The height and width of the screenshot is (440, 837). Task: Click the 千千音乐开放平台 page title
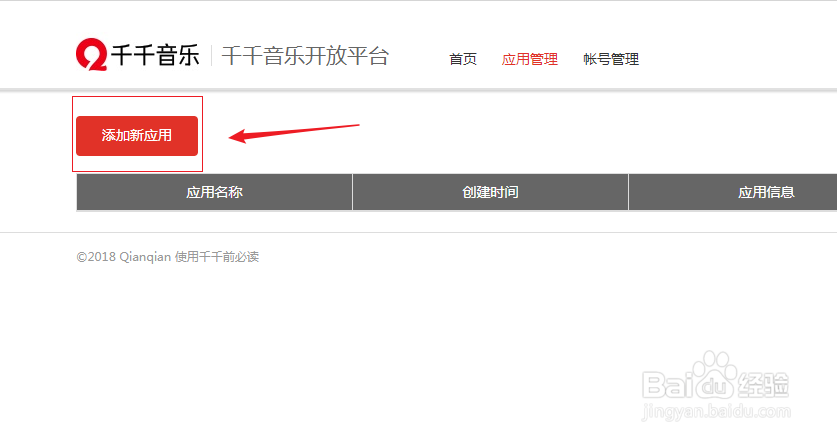tap(305, 56)
